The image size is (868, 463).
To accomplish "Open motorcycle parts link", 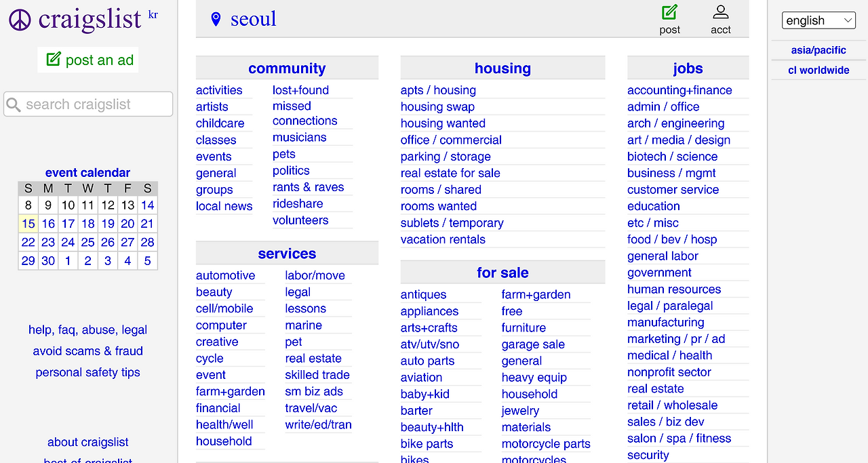I will point(546,444).
